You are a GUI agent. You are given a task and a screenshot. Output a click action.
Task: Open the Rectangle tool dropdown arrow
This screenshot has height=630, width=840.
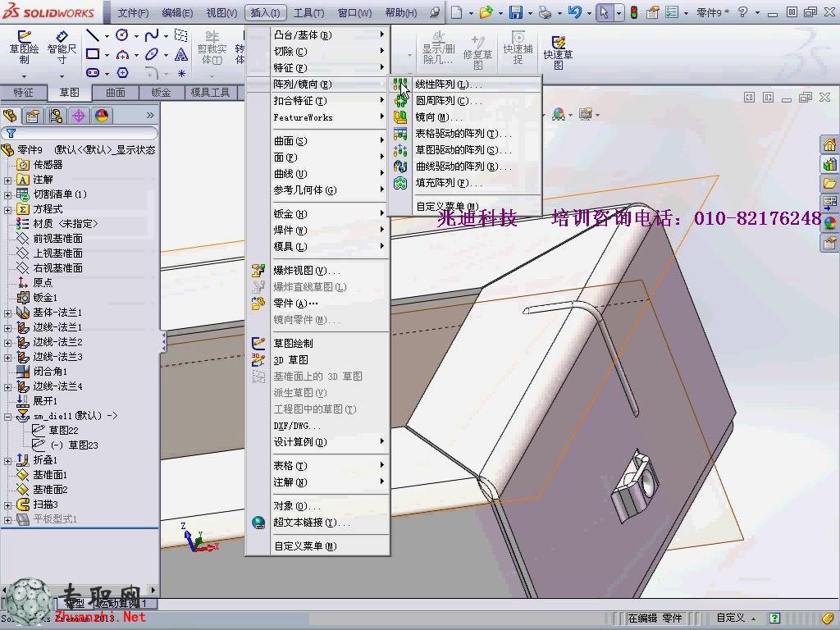click(x=107, y=55)
